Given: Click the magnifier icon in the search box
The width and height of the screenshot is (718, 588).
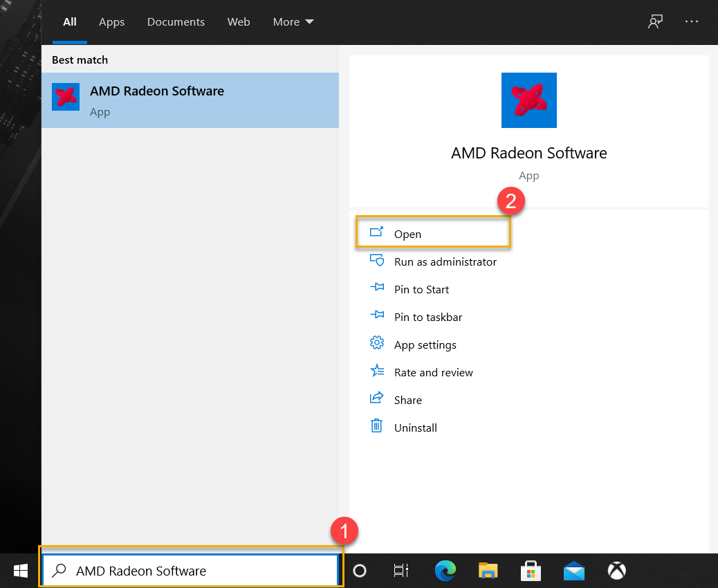Looking at the screenshot, I should [59, 571].
